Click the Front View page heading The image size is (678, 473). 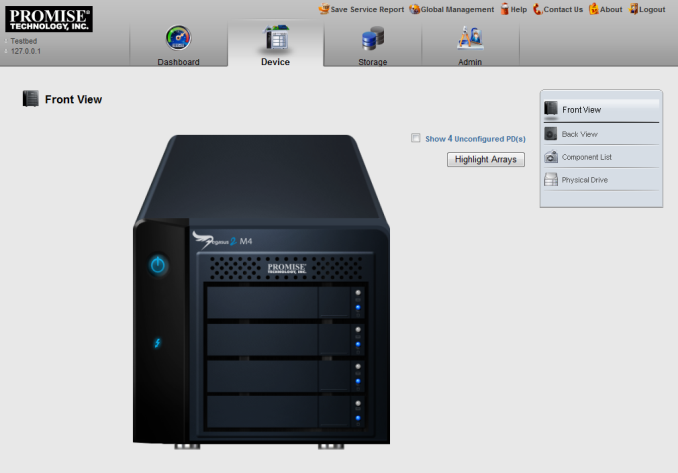click(74, 99)
